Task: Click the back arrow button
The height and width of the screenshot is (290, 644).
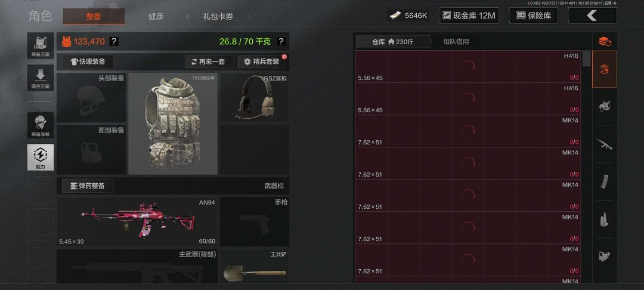Action: pyautogui.click(x=592, y=16)
